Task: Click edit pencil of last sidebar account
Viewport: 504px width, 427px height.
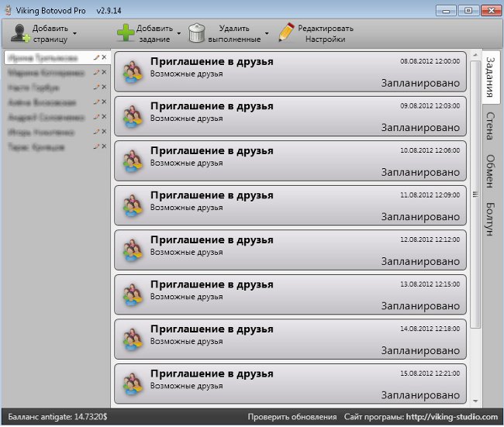Action: pyautogui.click(x=96, y=146)
